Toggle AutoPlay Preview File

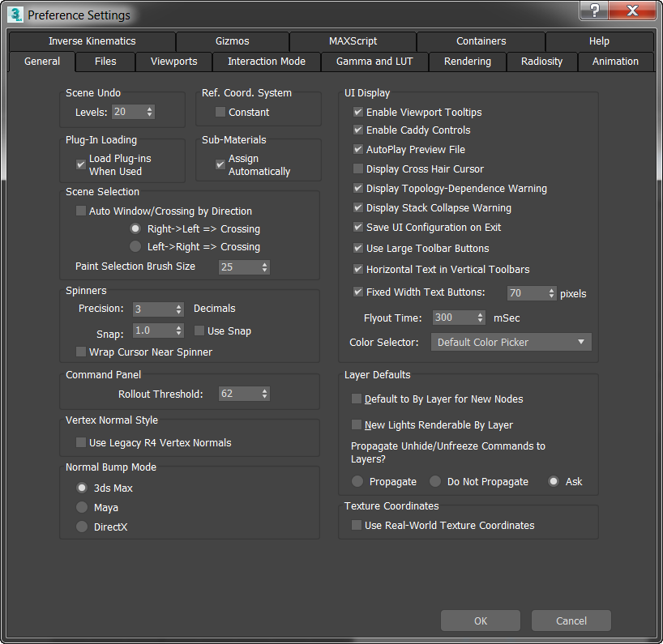tap(358, 149)
